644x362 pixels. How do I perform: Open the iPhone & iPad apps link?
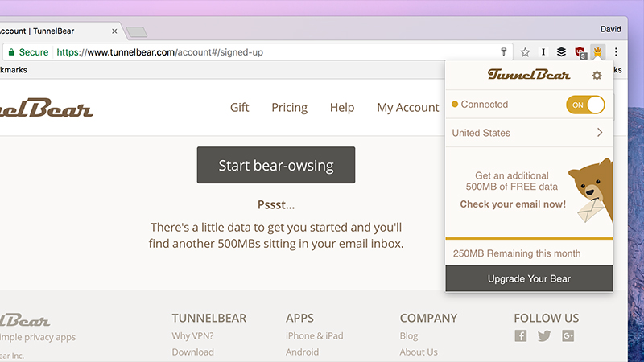click(314, 335)
